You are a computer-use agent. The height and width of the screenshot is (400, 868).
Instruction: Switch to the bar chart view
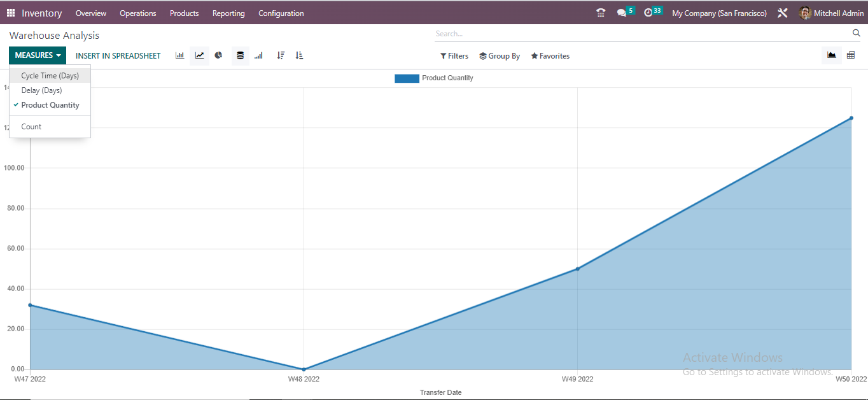pyautogui.click(x=179, y=55)
